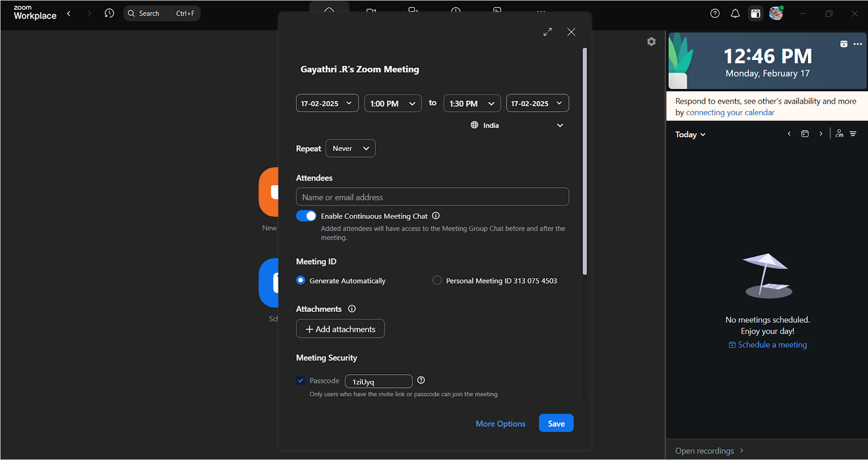Click the meeting title Gayathri .R's Zoom Meeting
868x460 pixels.
pos(360,69)
